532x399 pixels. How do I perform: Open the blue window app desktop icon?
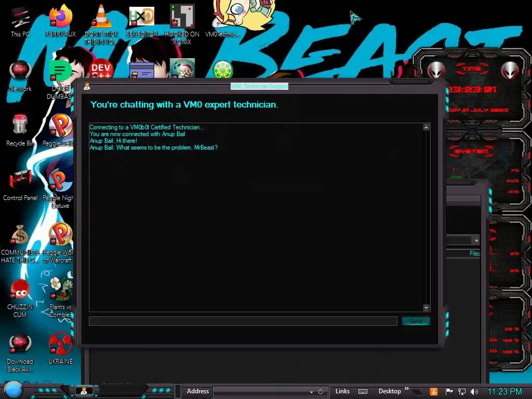point(142,70)
